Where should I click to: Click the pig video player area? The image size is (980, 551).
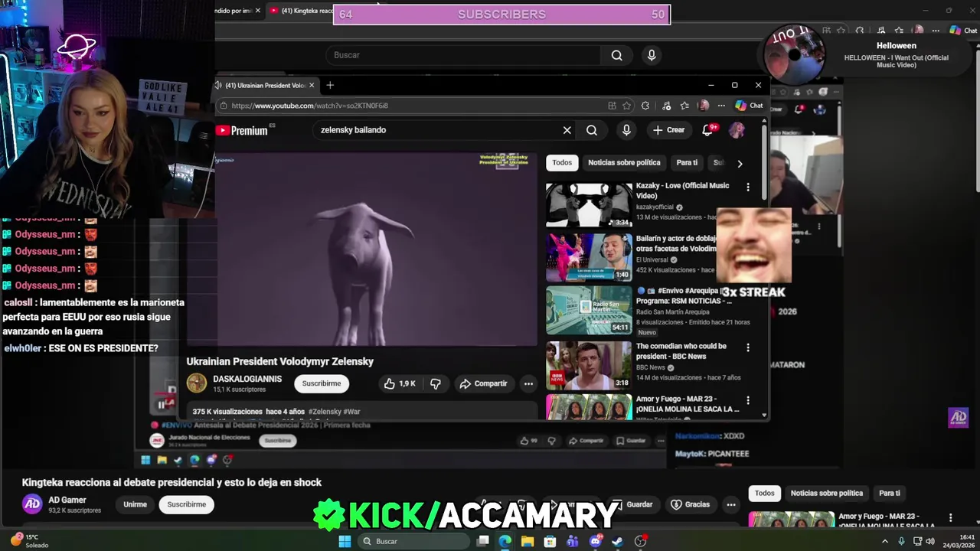click(377, 249)
